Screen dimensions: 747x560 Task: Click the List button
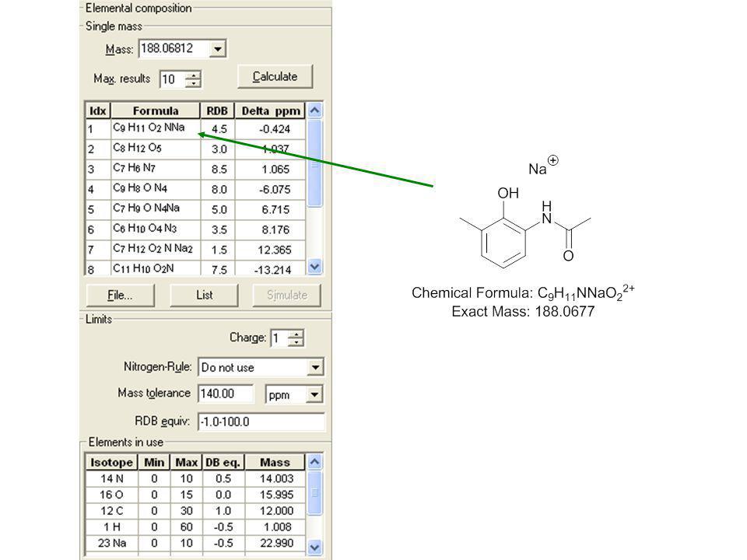[204, 296]
